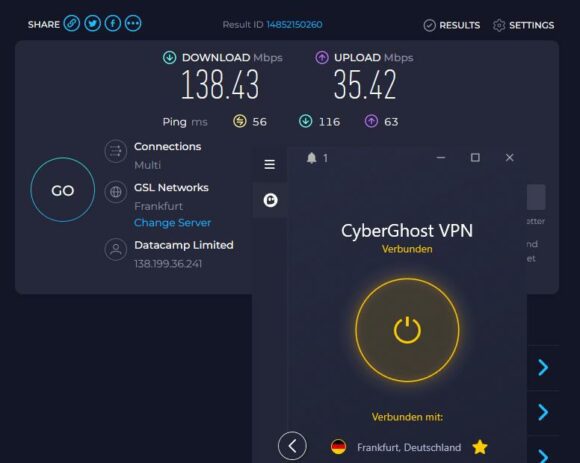580x463 pixels.
Task: Click the user icon beside Datacamp Limited
Action: 116,250
